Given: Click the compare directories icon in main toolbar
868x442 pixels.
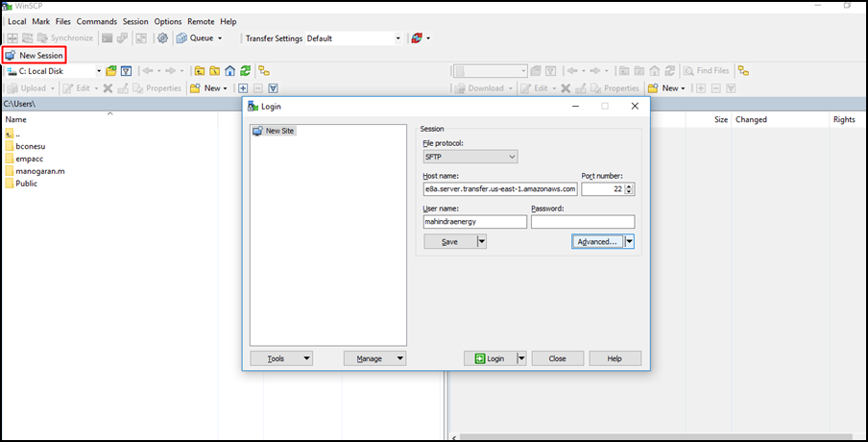Looking at the screenshot, I should [x=12, y=38].
